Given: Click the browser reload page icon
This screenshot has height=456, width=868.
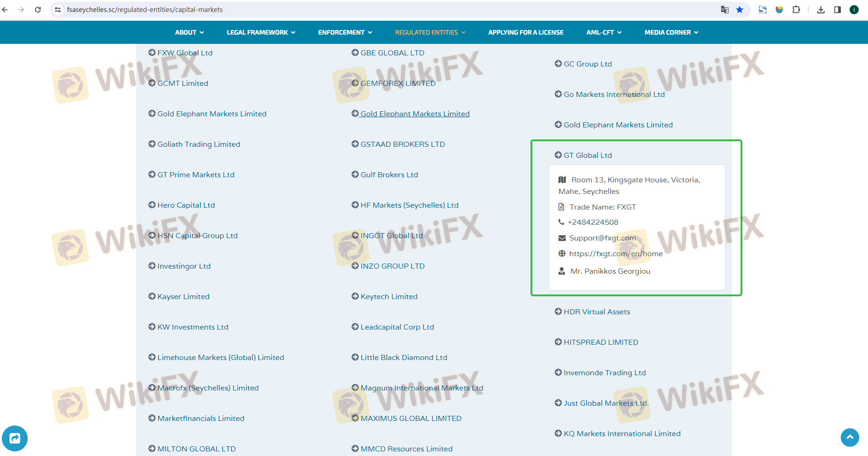Looking at the screenshot, I should coord(38,10).
